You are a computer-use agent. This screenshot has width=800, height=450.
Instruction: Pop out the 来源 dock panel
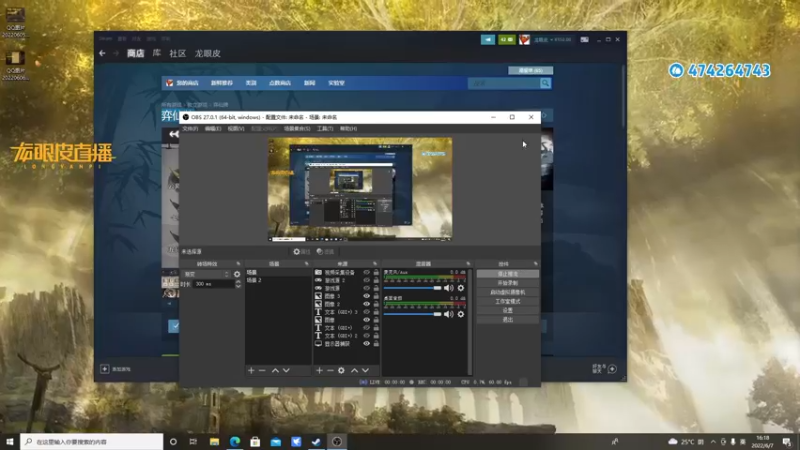[x=375, y=264]
